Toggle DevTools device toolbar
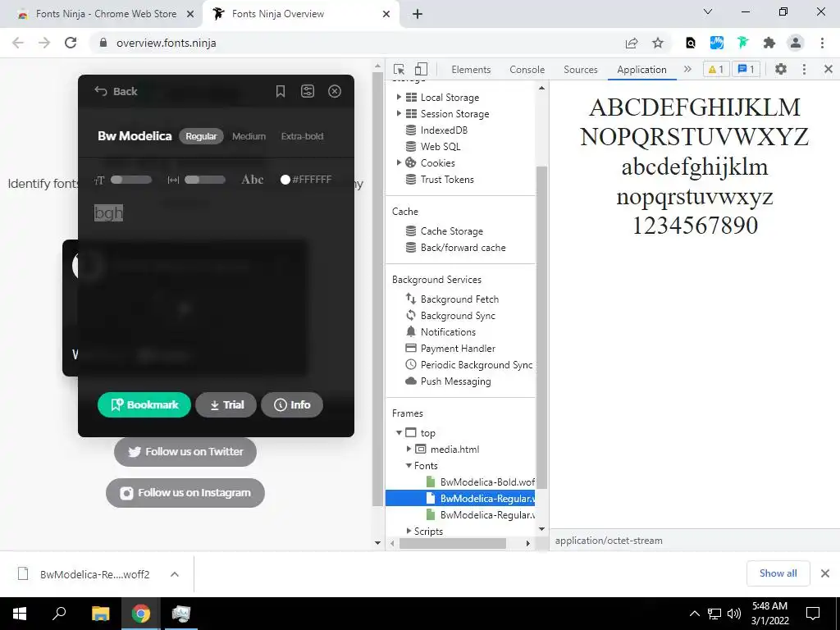Image resolution: width=840 pixels, height=630 pixels. point(421,69)
